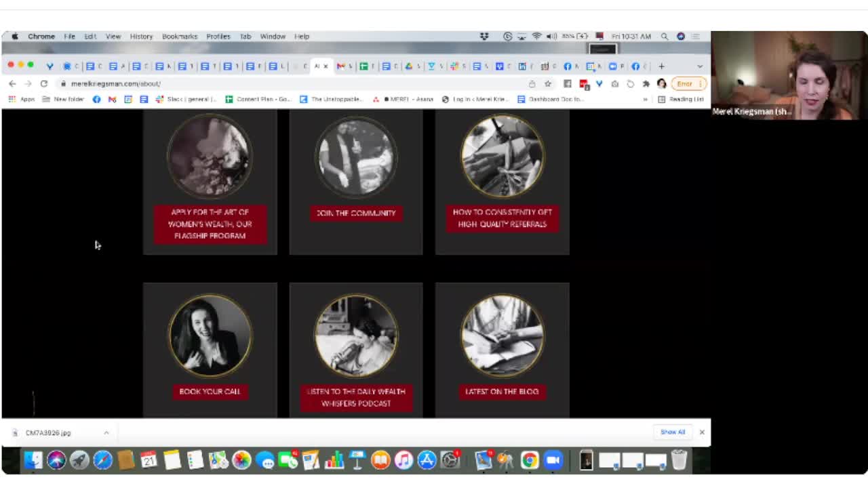Open the Chrome Extensions puzzle icon
This screenshot has height=488, width=868.
[646, 83]
